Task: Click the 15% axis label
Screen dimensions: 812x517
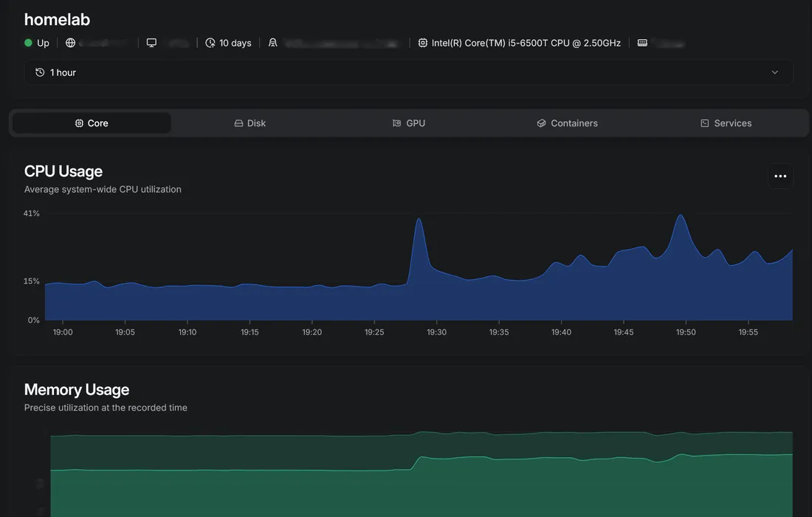Action: tap(31, 281)
